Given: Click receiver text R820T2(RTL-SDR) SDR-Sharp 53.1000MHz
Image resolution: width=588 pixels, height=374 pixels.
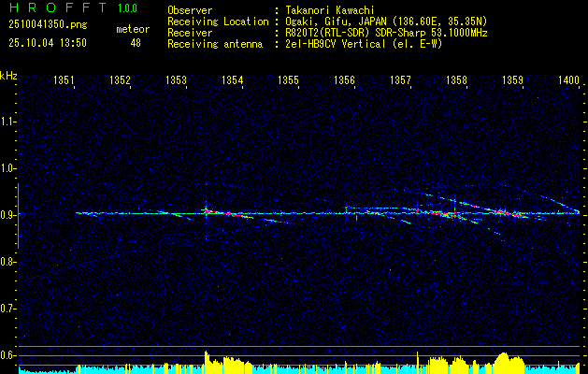Looking at the screenshot, I should click(386, 33).
